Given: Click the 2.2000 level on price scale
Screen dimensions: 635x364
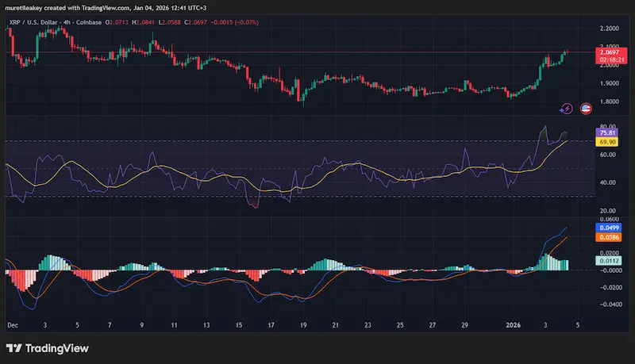Looking at the screenshot, I should [x=610, y=26].
